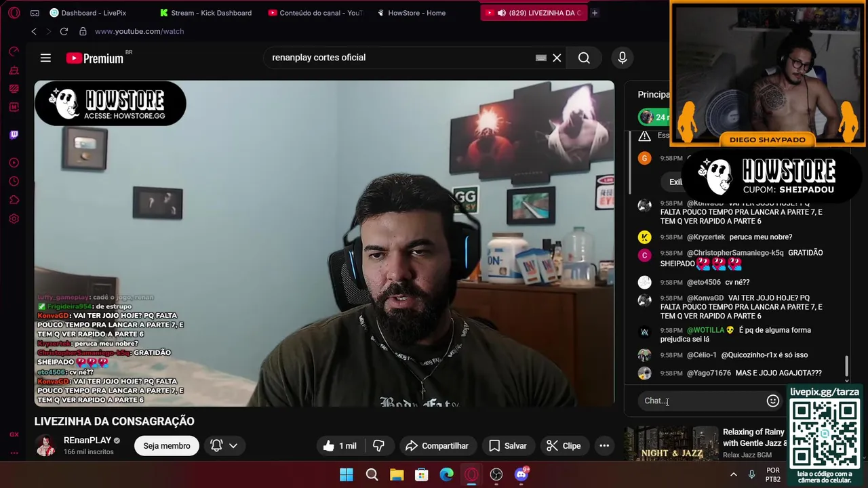Image resolution: width=868 pixels, height=488 pixels.
Task: Open Microsoft Store from the taskbar
Action: coord(422,474)
